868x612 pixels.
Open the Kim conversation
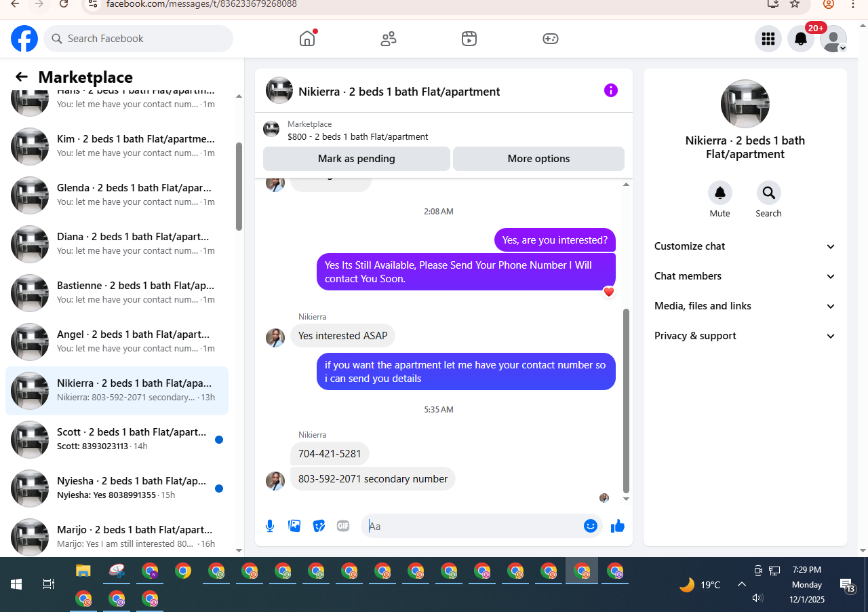pos(117,147)
